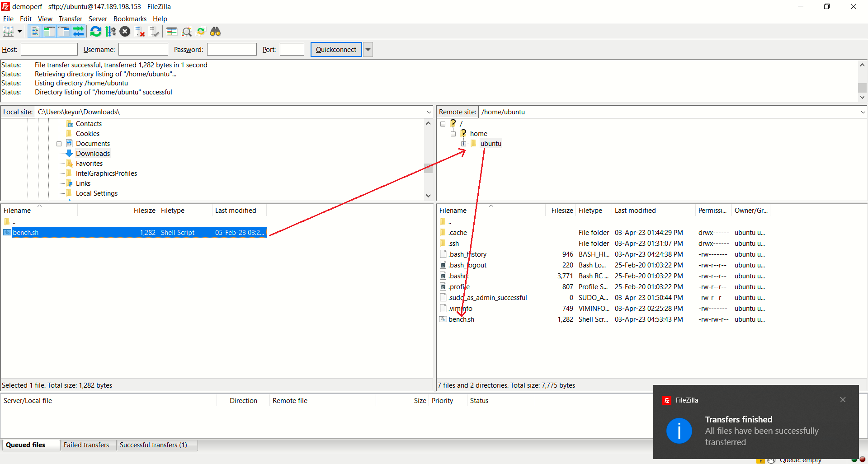Switch to the Queued files tab
The image size is (868, 464).
point(30,445)
